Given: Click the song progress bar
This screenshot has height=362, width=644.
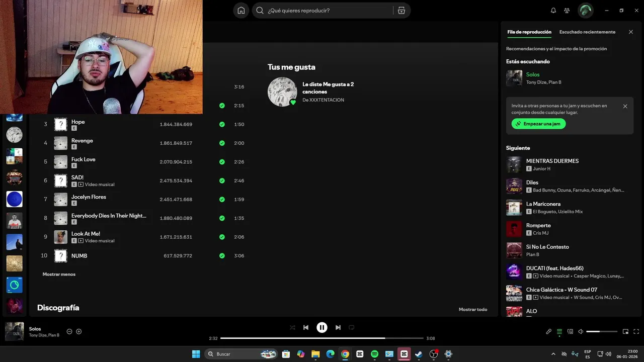Looking at the screenshot, I should pos(322,338).
